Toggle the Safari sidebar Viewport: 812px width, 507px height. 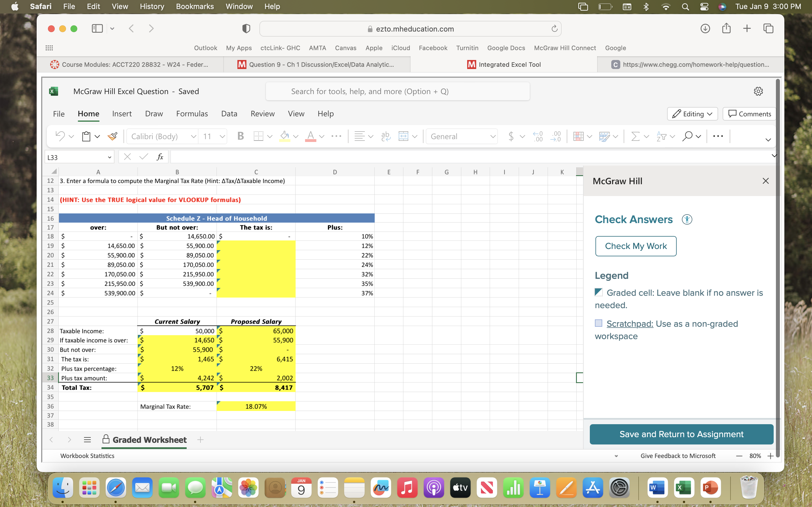(97, 28)
